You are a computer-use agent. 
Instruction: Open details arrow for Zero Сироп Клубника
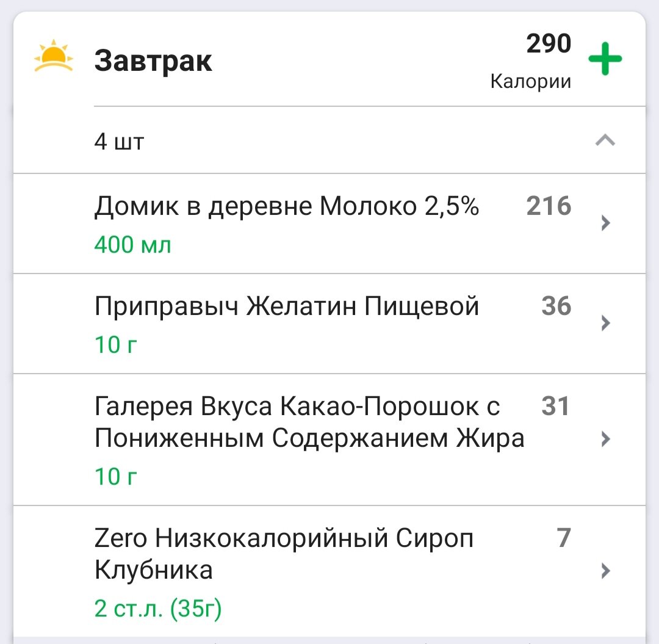tap(605, 571)
